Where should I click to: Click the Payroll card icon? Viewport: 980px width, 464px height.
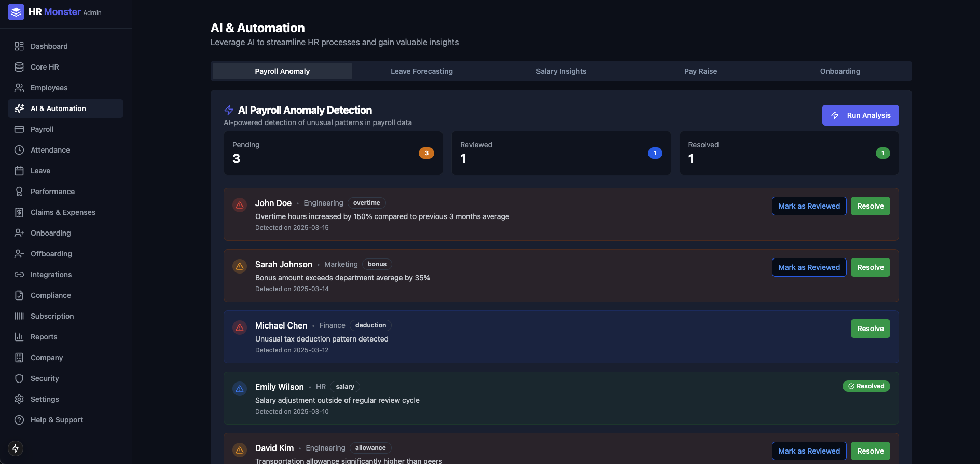coord(19,129)
